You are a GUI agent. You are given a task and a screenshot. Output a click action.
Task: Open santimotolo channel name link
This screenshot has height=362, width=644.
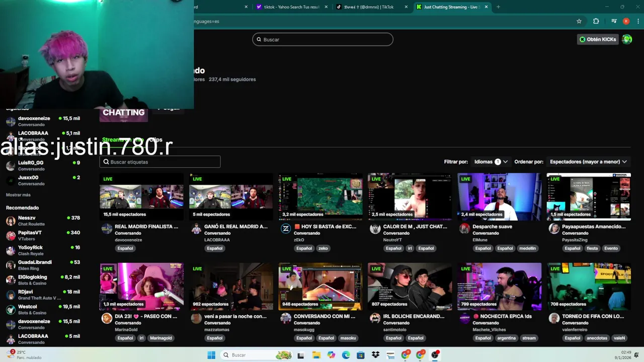coord(395,330)
